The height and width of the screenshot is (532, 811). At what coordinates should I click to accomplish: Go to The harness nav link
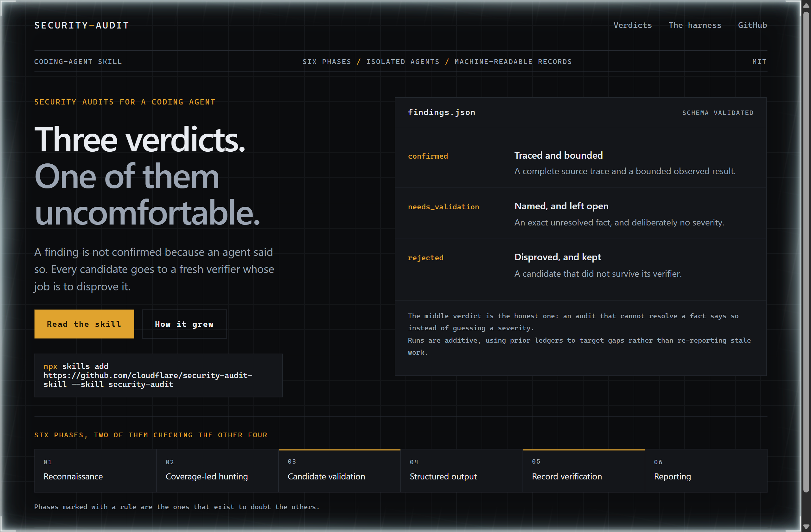click(695, 25)
